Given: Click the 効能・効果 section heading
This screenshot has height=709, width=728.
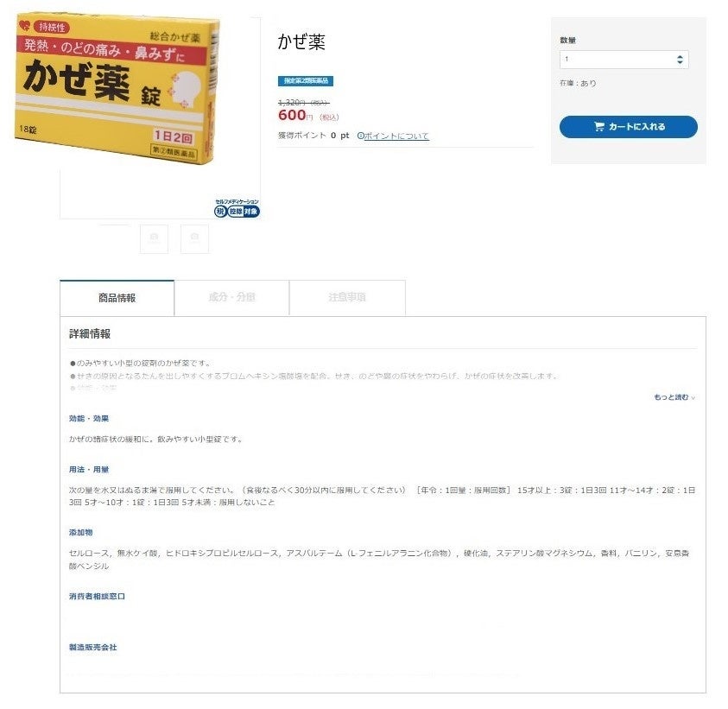Looking at the screenshot, I should (x=89, y=418).
